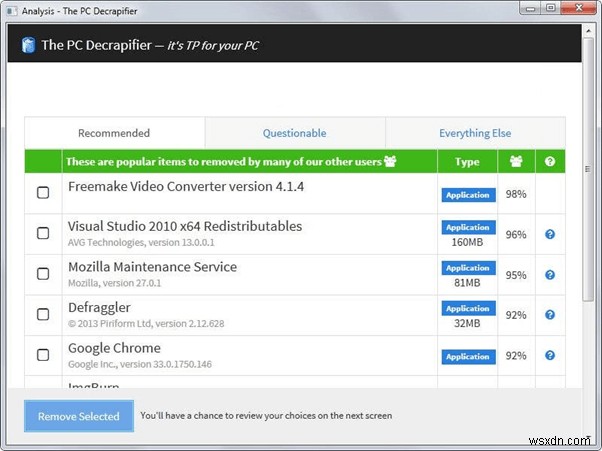Select the Defraggler checkbox
Image resolution: width=602 pixels, height=451 pixels.
(x=43, y=314)
